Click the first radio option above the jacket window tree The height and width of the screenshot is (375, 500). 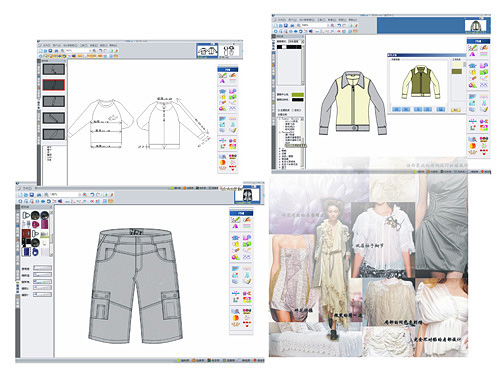click(x=279, y=110)
